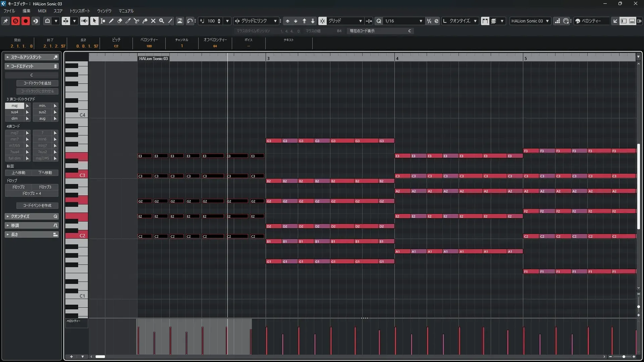Open the MIDI menu
Image resolution: width=644 pixels, height=362 pixels.
click(x=42, y=11)
